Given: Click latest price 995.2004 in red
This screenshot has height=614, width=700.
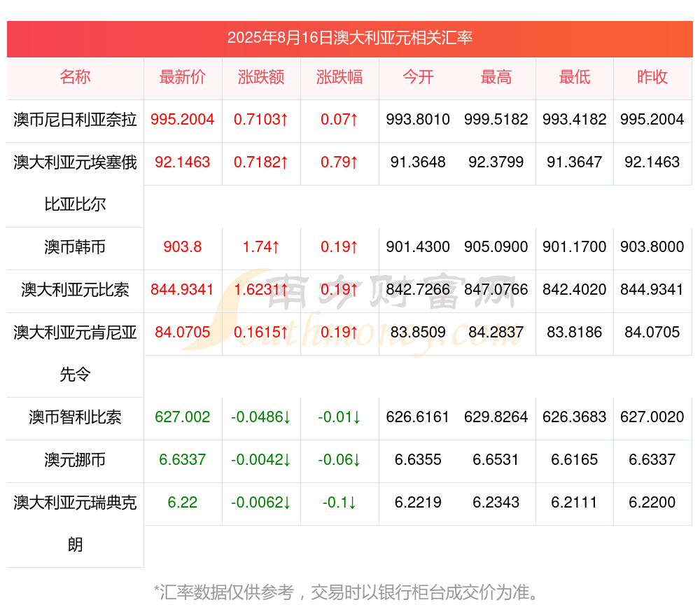Looking at the screenshot, I should [x=183, y=119].
